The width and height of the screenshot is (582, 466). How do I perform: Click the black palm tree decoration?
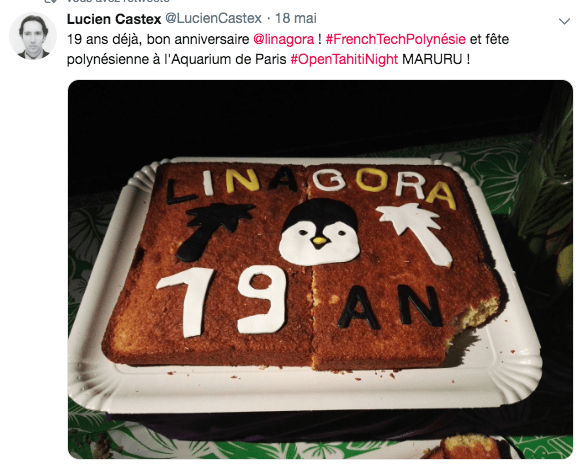click(x=215, y=231)
